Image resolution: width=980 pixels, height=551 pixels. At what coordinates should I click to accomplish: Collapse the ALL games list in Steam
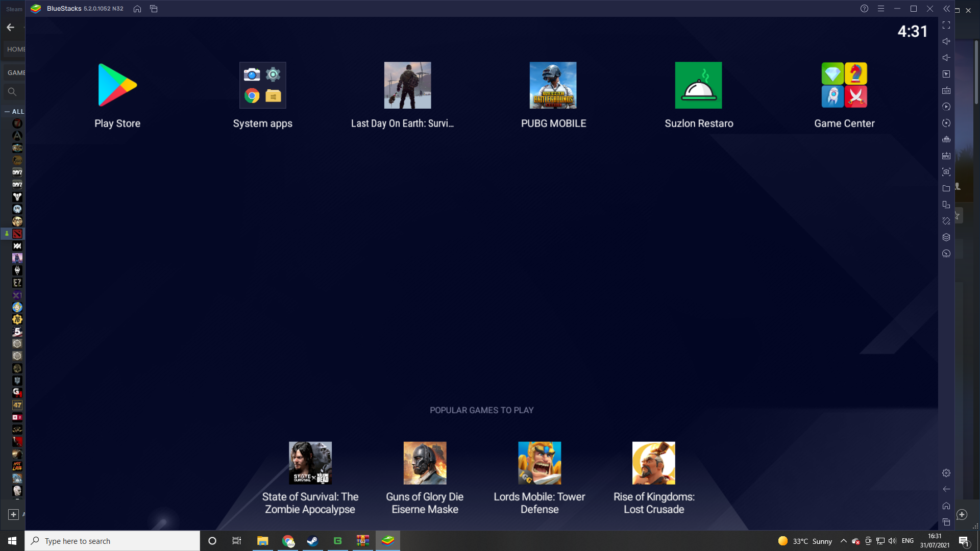7,111
